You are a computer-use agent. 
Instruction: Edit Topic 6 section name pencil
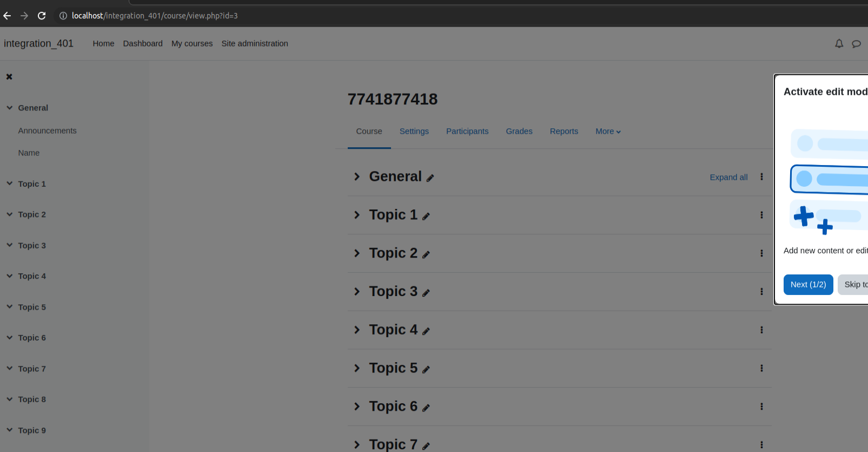click(x=426, y=408)
